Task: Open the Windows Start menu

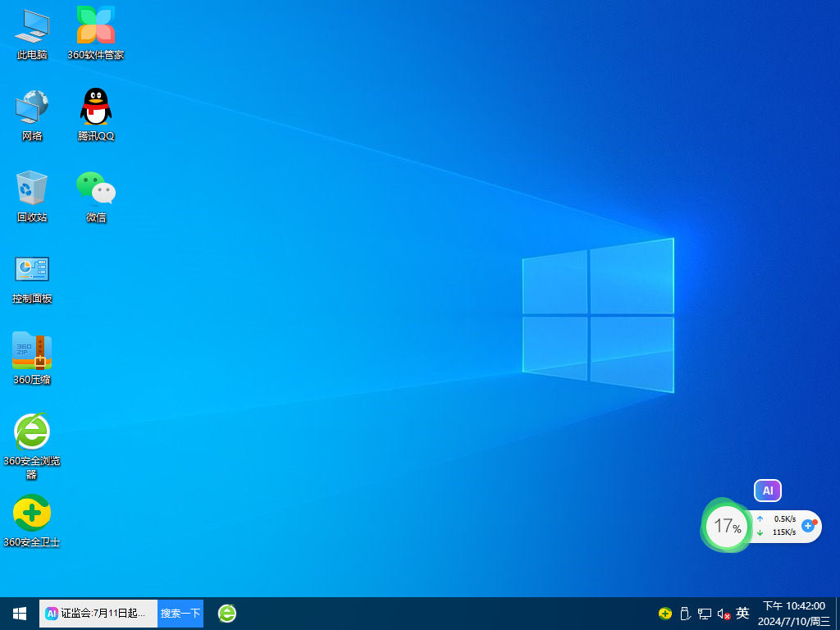Action: pos(20,613)
